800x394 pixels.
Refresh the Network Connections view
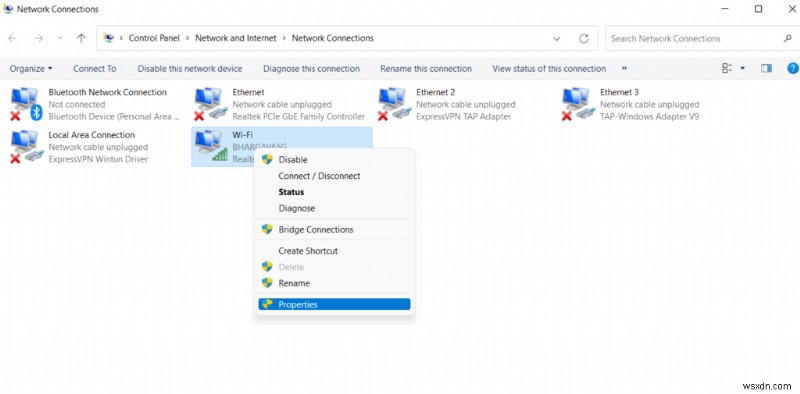(584, 38)
